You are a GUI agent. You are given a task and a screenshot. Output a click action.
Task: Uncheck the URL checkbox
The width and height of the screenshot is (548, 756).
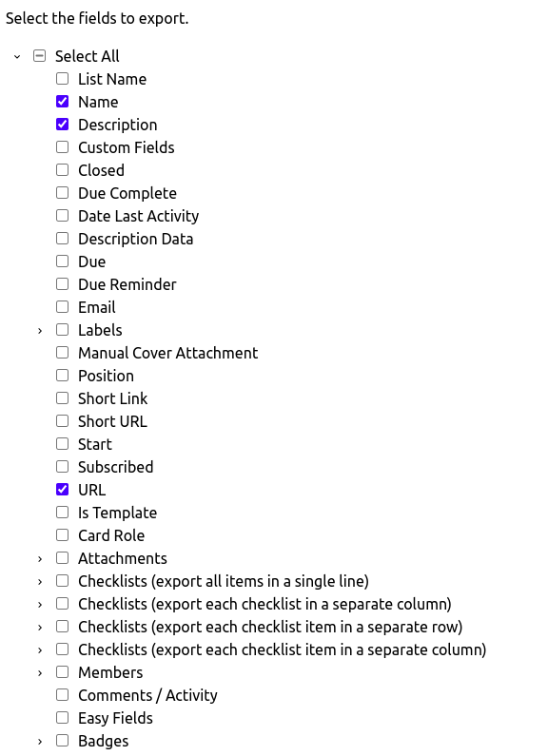point(62,490)
